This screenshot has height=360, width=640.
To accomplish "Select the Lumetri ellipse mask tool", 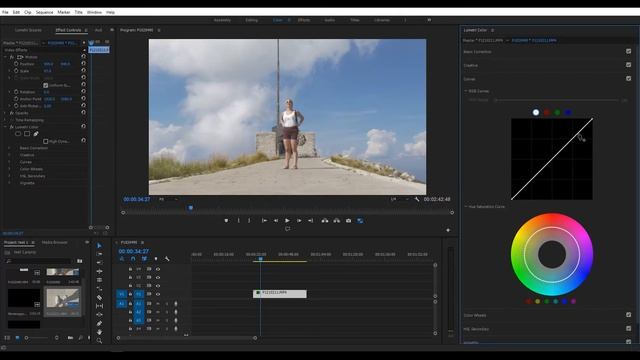I will tap(18, 133).
